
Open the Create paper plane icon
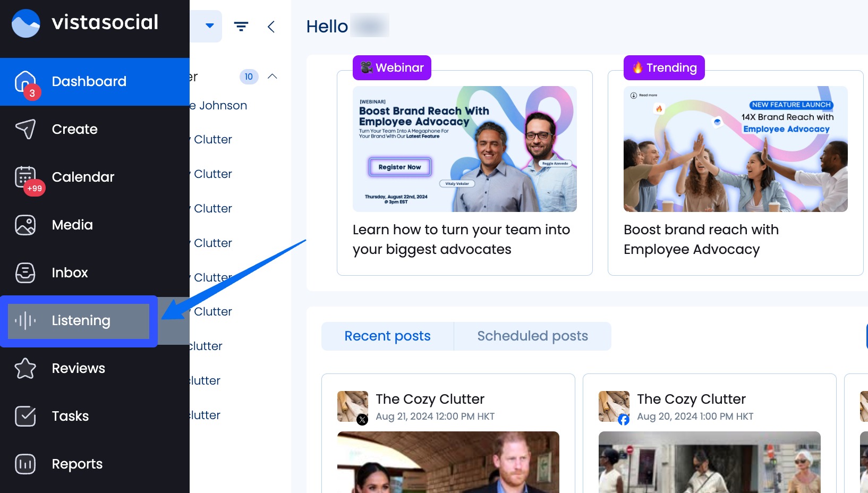point(25,129)
